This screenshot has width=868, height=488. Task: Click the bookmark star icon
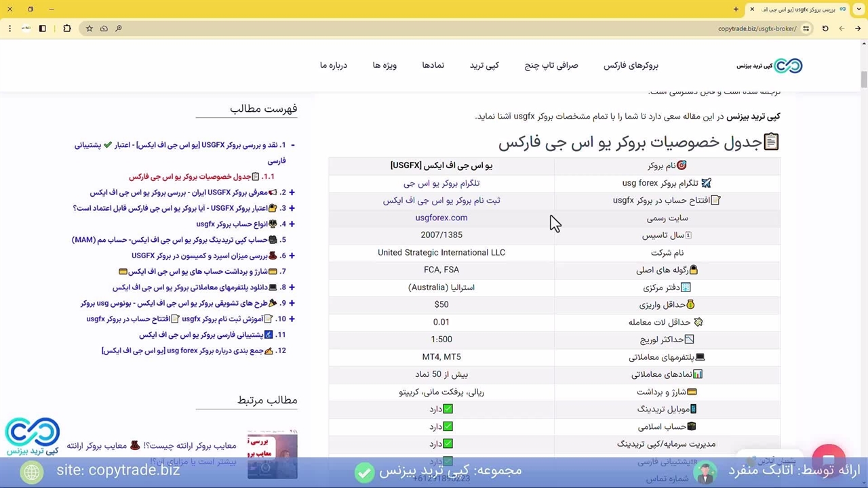tap(89, 28)
